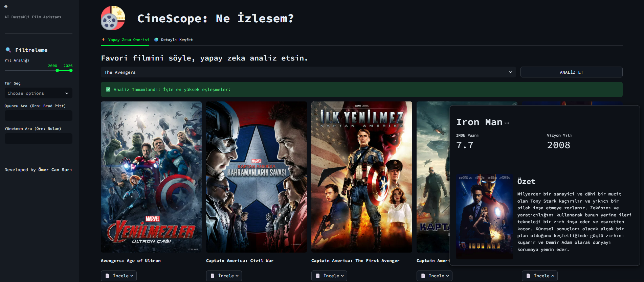
Task: Click the Filtreleme sidebar heading
Action: [x=31, y=50]
